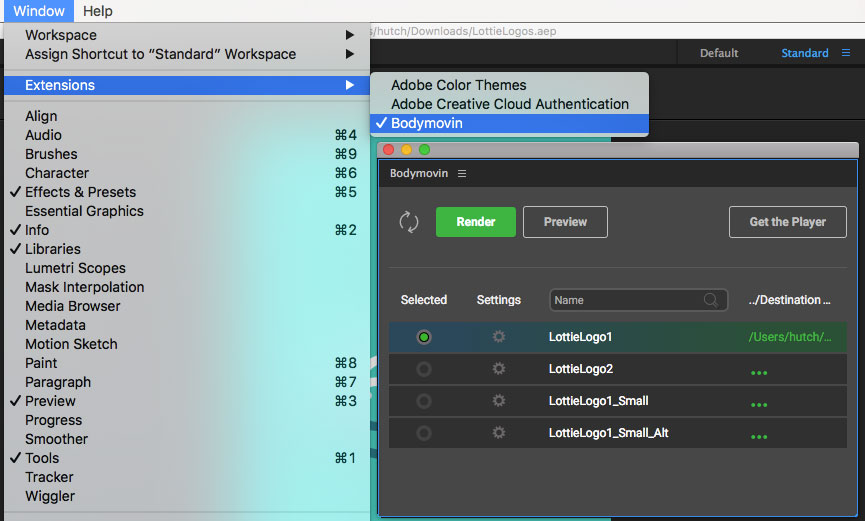The image size is (865, 521).
Task: Open the Help menu
Action: click(x=98, y=11)
